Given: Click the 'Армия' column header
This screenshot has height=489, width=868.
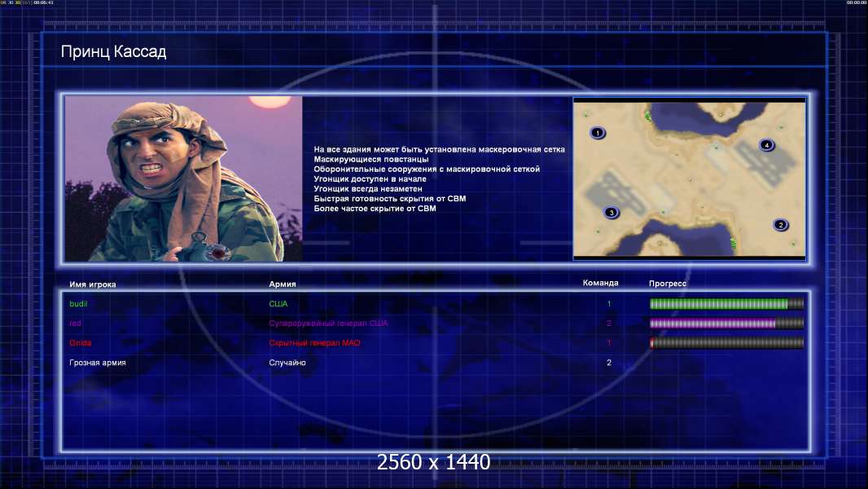Looking at the screenshot, I should [x=283, y=284].
